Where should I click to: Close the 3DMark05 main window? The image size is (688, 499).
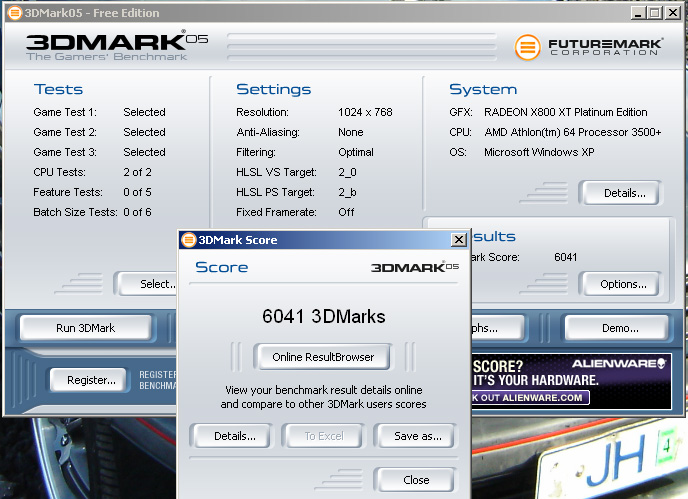[674, 12]
